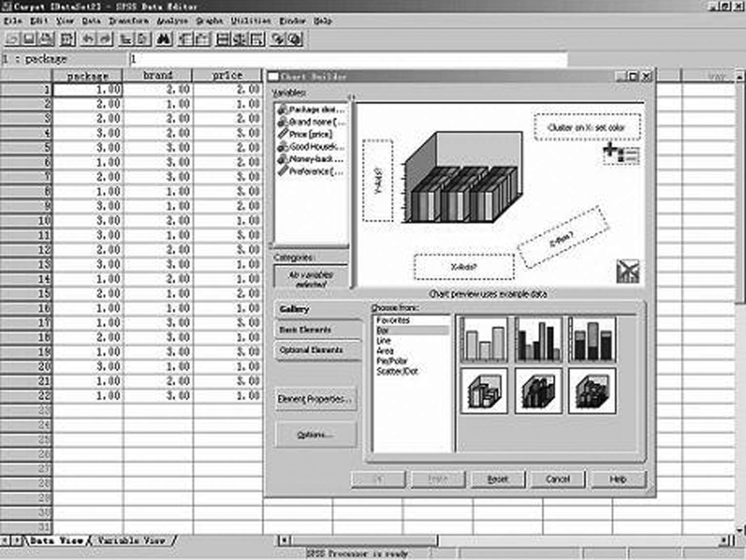Click the Undo arrow in the toolbar
Screen dimensions: 746x560
pyautogui.click(x=88, y=39)
